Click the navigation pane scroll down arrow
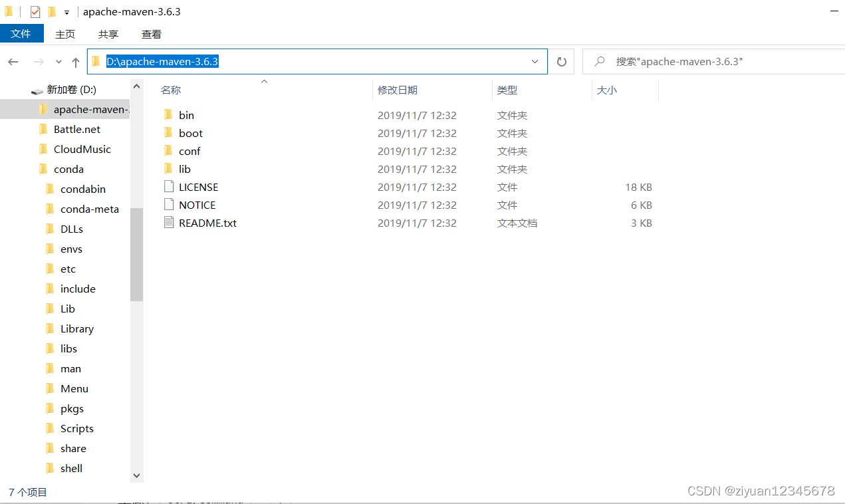Screen dimensions: 845x504 tap(137, 475)
